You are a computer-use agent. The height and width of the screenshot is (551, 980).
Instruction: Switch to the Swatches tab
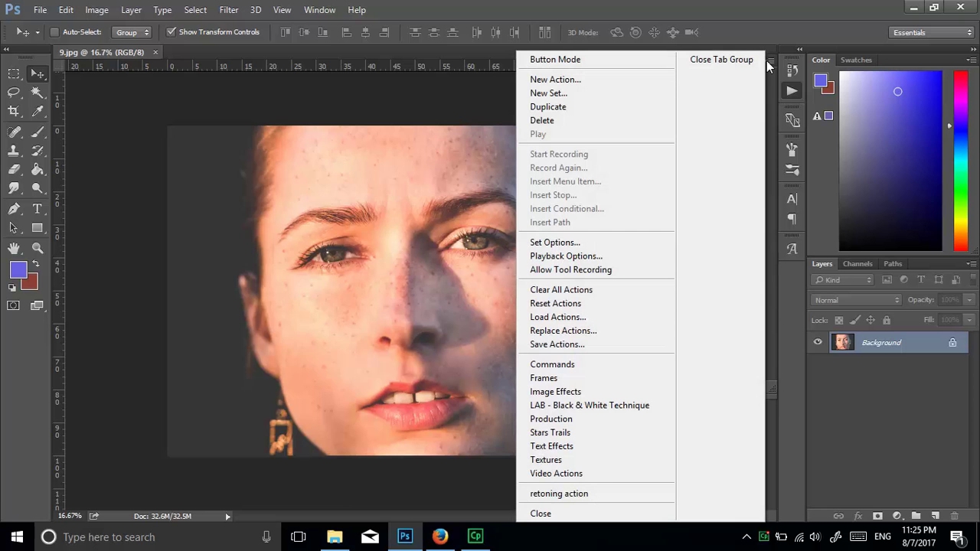pos(856,60)
